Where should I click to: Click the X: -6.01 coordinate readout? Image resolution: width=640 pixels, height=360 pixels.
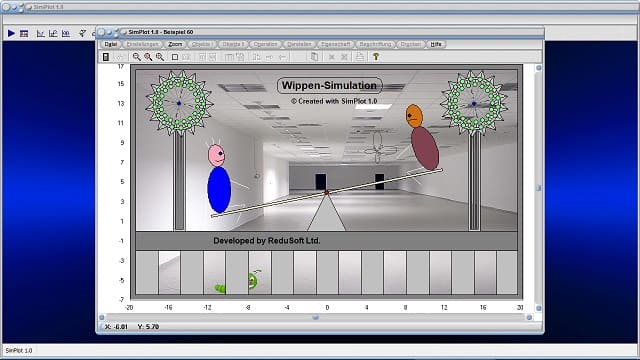point(116,327)
